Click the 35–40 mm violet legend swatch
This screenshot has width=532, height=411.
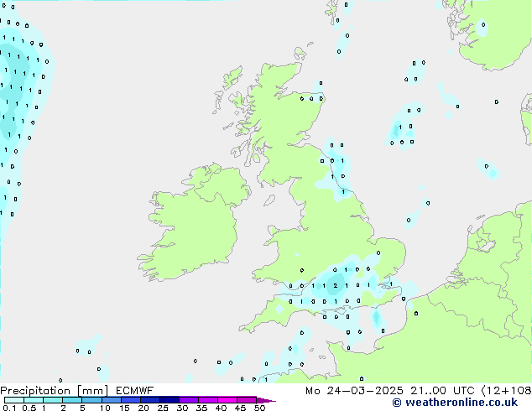(207, 400)
